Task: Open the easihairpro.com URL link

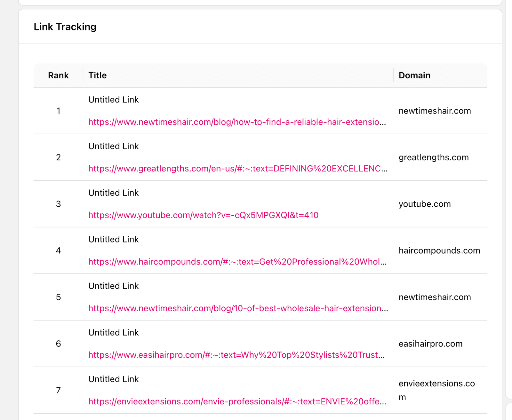Action: 236,355
